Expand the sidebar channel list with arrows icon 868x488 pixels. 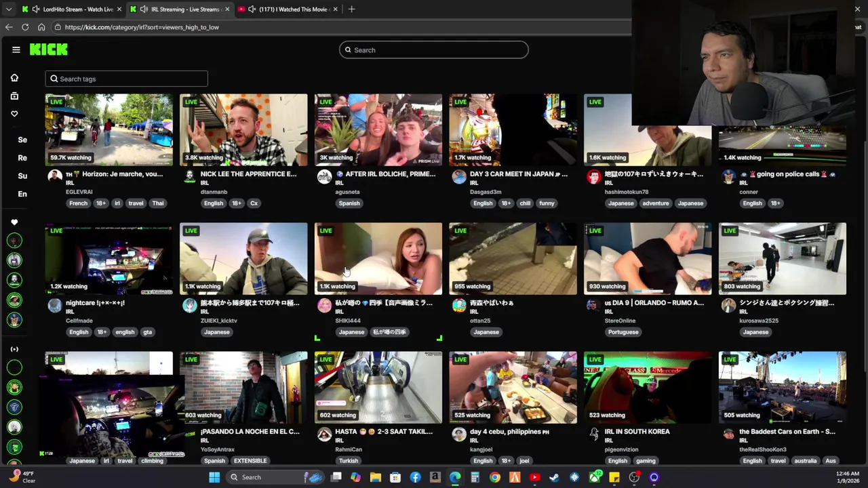click(14, 349)
